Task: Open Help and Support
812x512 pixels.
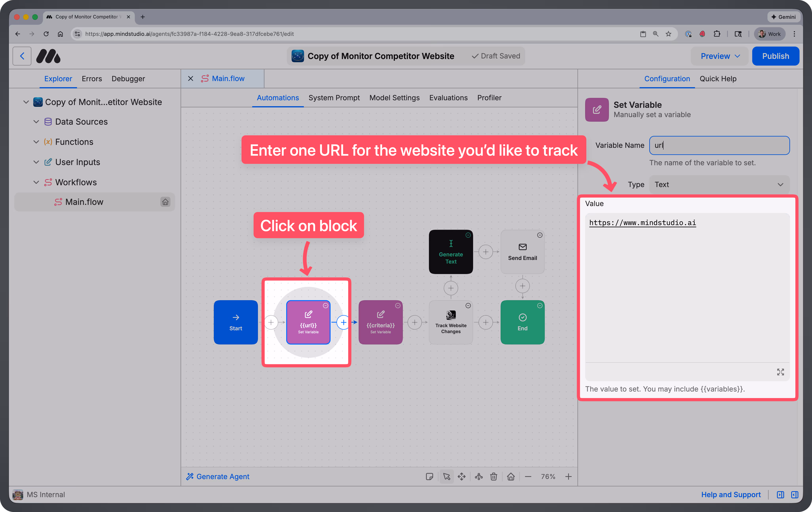Action: tap(731, 494)
